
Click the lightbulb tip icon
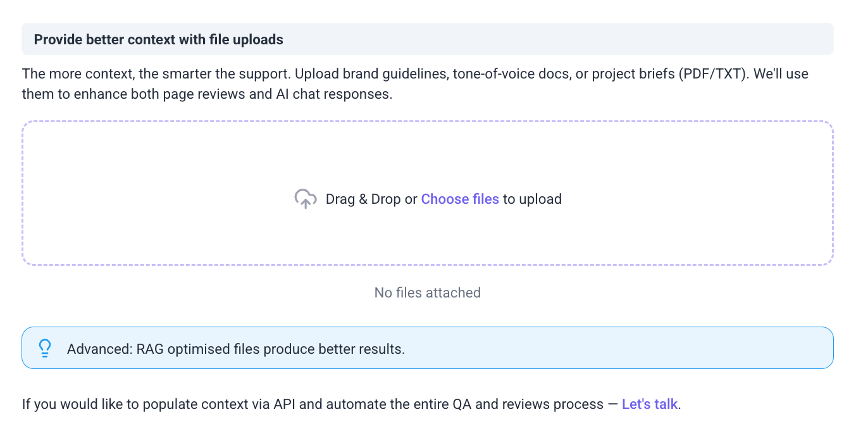click(x=45, y=348)
